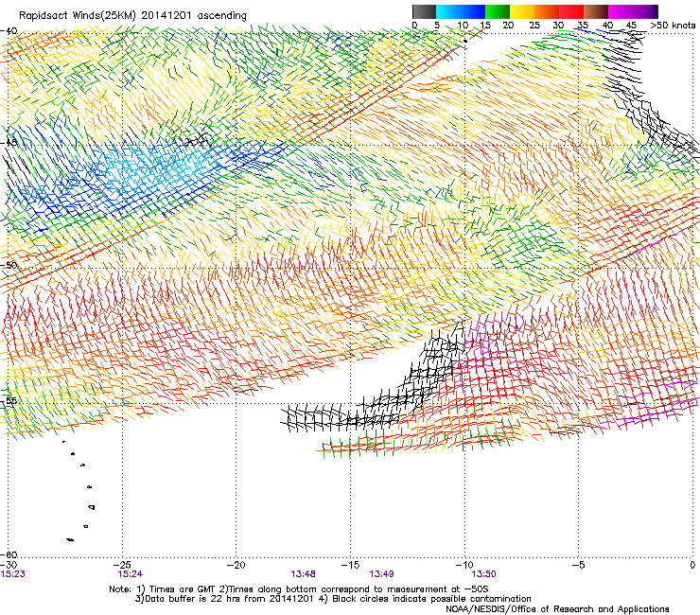
Task: Click the '-5' longitude axis label
Action: pos(579,565)
